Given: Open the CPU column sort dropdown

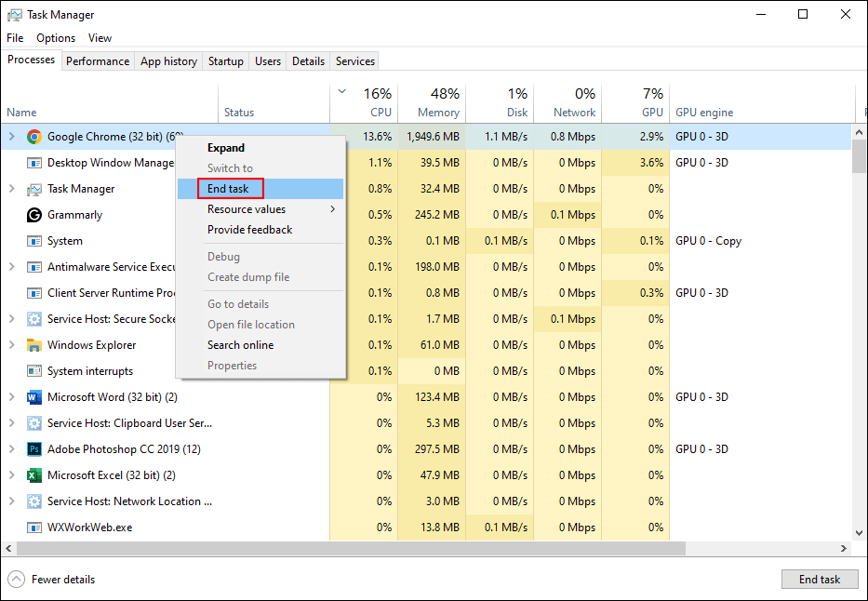Looking at the screenshot, I should (340, 93).
